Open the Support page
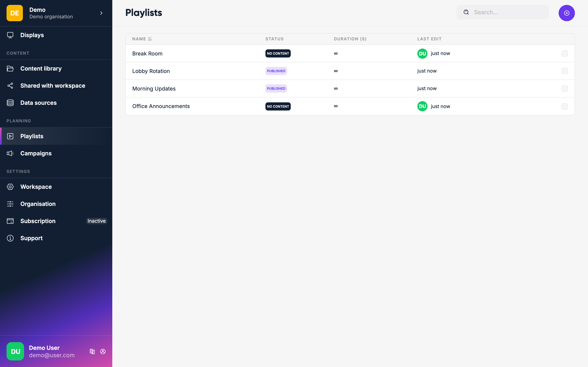This screenshot has height=367, width=588. tap(31, 238)
